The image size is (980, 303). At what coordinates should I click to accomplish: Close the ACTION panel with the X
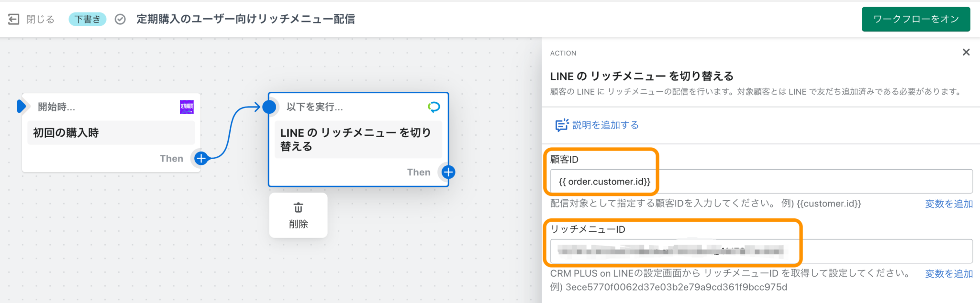click(966, 52)
